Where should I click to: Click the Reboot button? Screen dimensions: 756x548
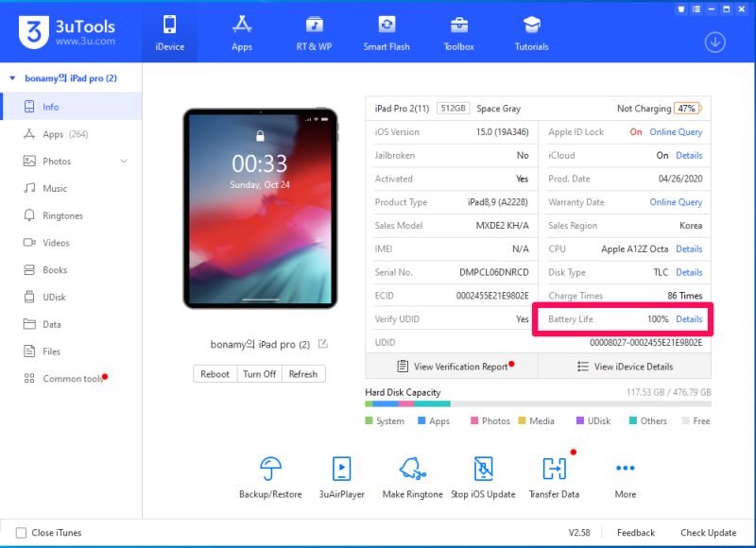215,374
